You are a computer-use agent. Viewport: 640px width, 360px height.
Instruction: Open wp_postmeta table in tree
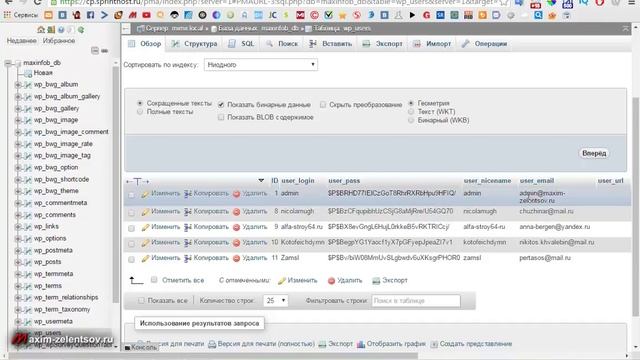[x=53, y=250]
